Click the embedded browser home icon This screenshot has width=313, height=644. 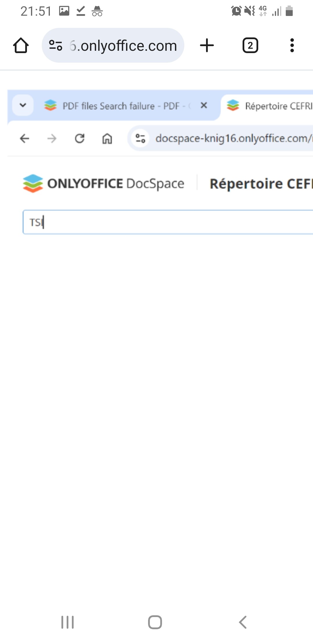pos(107,138)
